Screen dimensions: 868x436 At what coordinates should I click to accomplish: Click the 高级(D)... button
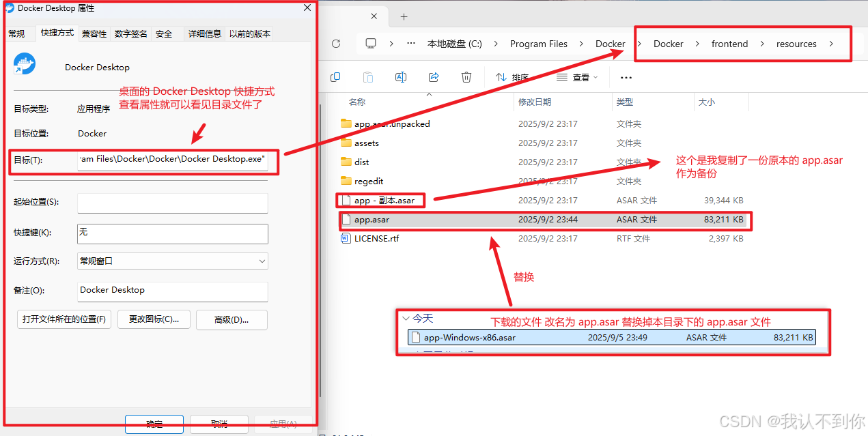coord(232,319)
